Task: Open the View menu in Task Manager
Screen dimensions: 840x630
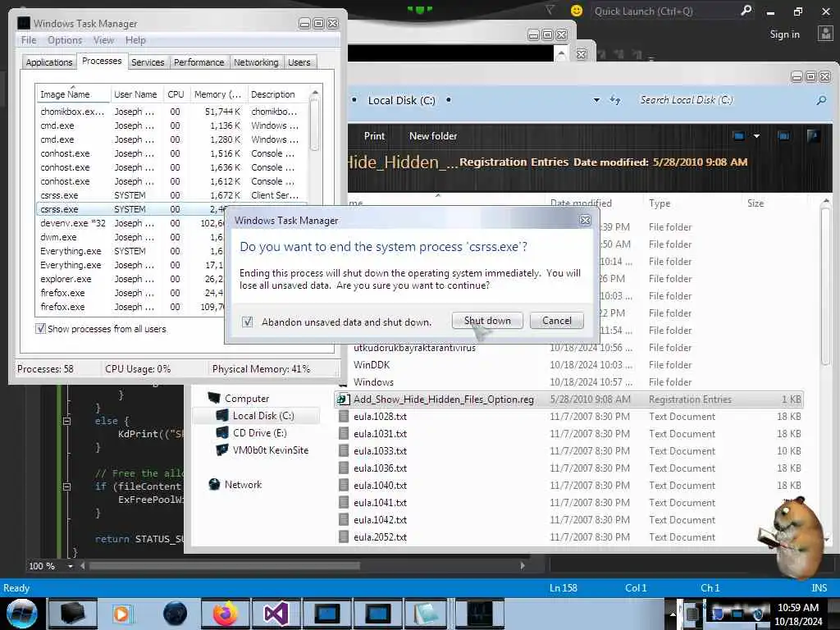Action: click(x=103, y=40)
